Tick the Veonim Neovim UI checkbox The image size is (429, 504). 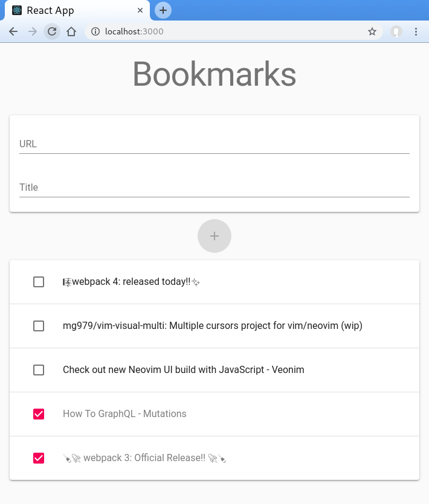click(x=39, y=370)
